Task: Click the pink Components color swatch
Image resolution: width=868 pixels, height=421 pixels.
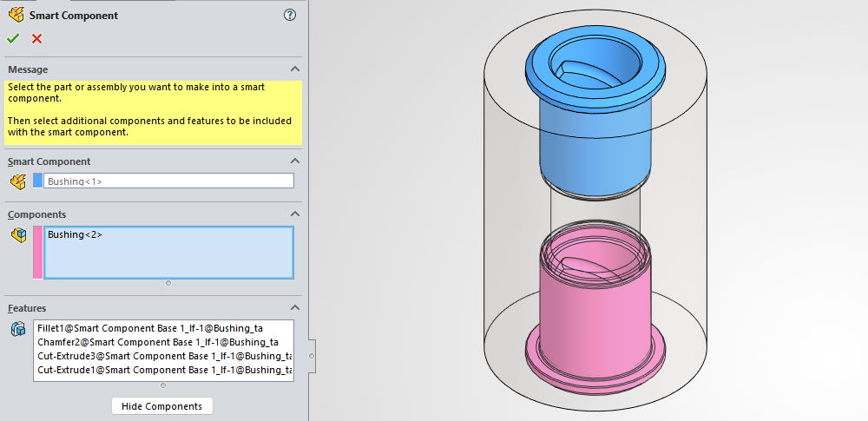Action: (x=37, y=253)
